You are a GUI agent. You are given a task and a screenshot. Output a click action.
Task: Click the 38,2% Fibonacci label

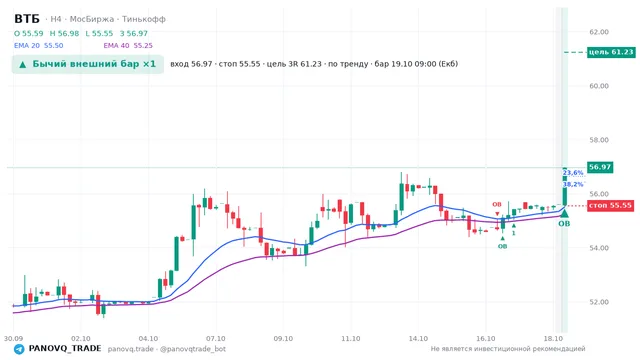573,184
